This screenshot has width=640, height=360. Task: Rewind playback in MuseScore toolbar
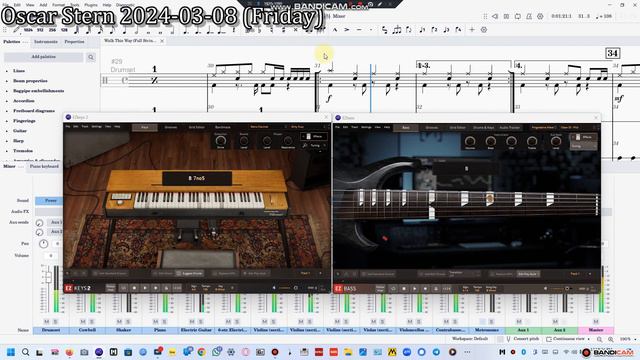click(495, 16)
